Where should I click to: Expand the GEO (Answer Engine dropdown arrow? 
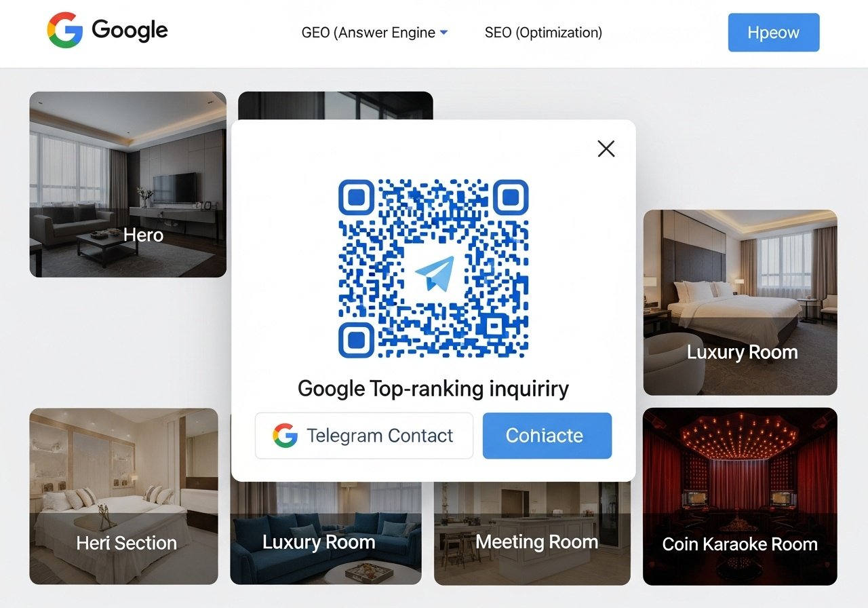click(443, 33)
